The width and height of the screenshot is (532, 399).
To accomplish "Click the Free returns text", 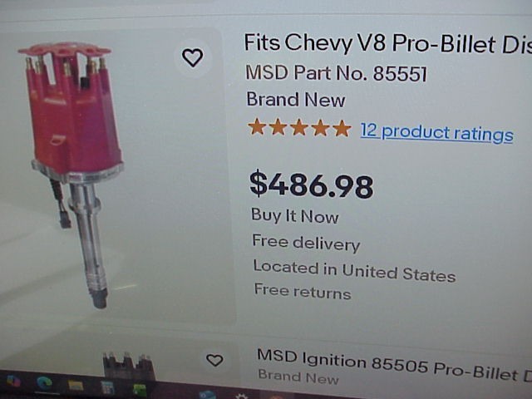I will (x=303, y=292).
